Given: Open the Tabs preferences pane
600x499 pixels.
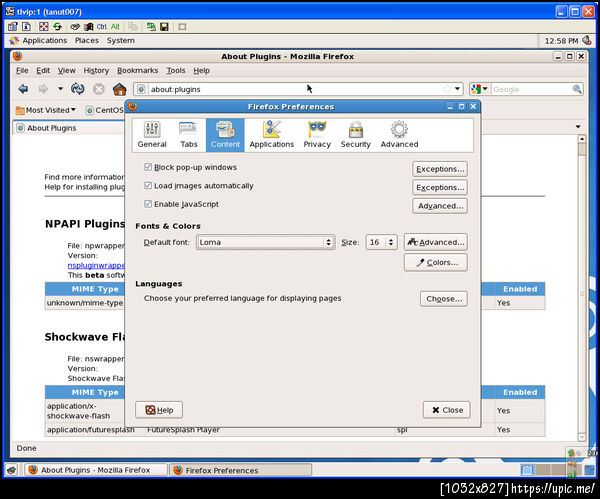Looking at the screenshot, I should 189,135.
